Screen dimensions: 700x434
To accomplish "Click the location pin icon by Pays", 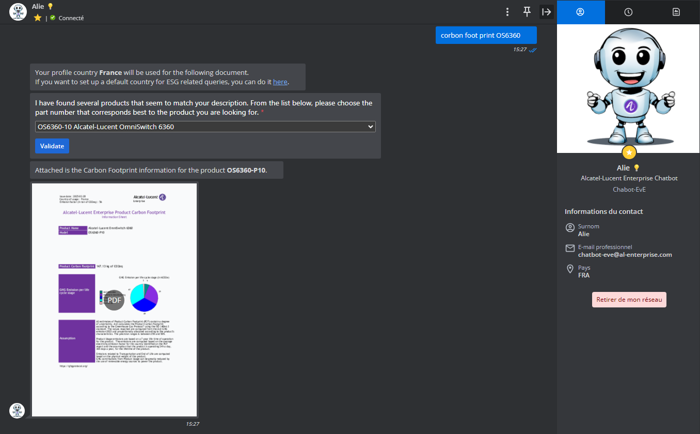I will click(x=570, y=269).
